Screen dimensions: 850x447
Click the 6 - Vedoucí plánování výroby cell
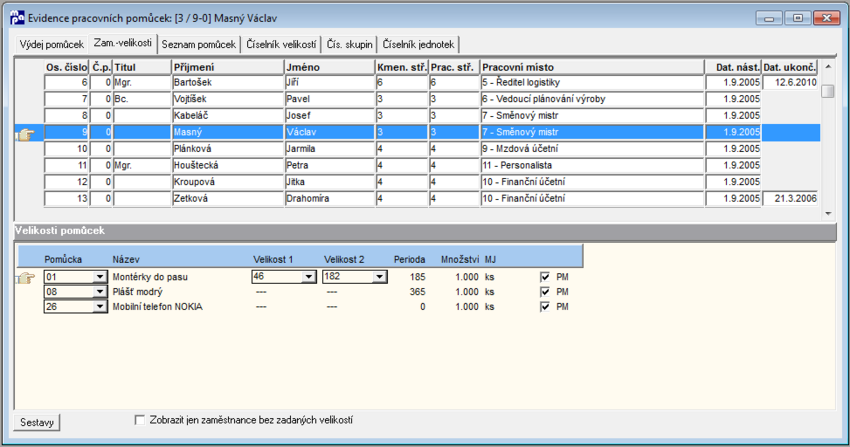tap(592, 99)
